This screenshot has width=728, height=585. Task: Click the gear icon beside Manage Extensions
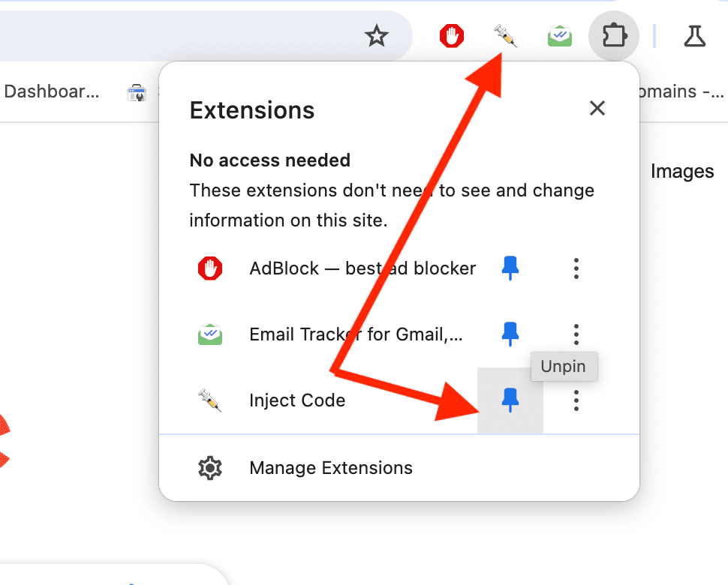click(x=210, y=468)
